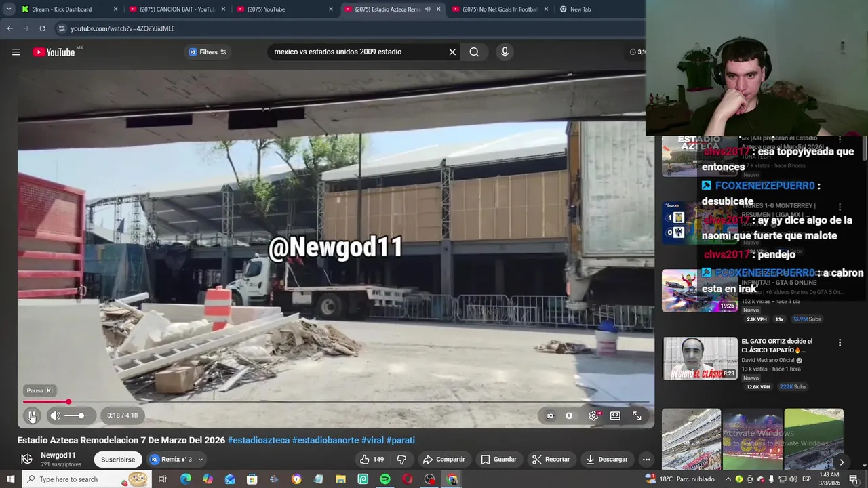Seek on the red video progress bar

coord(336,402)
